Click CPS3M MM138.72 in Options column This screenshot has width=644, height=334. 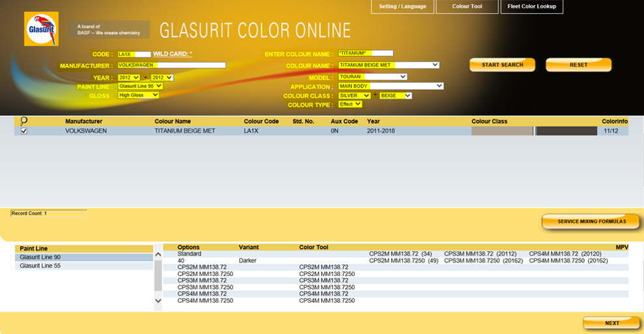[x=202, y=281]
